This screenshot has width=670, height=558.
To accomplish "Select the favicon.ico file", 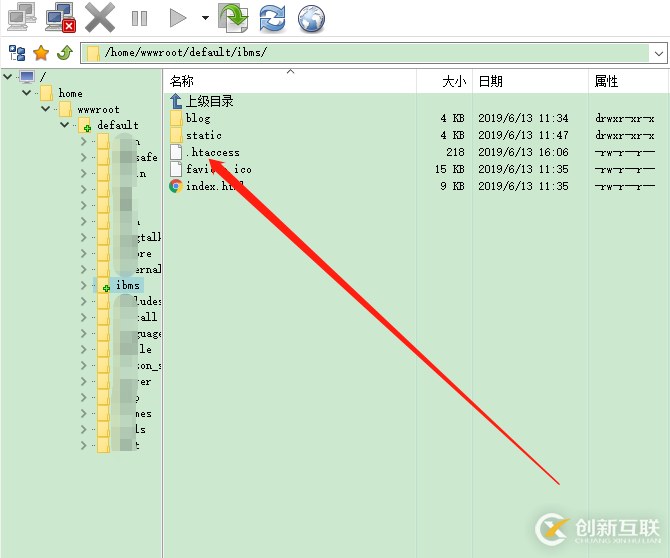I will pos(219,169).
